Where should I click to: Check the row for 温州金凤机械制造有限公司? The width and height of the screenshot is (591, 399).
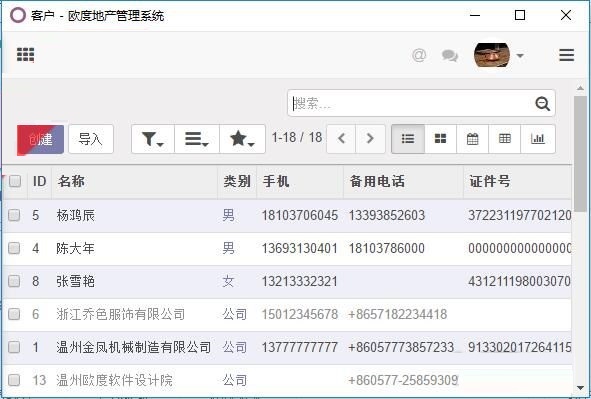(x=14, y=347)
